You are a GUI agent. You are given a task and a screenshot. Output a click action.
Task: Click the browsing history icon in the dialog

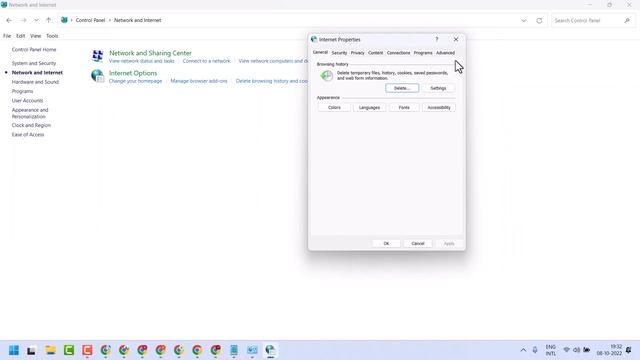point(327,76)
